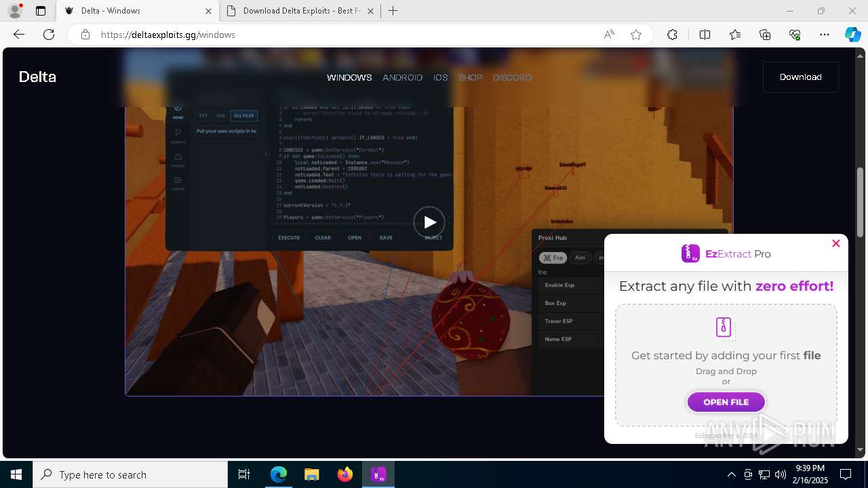Open the Windows Start menu

16,474
